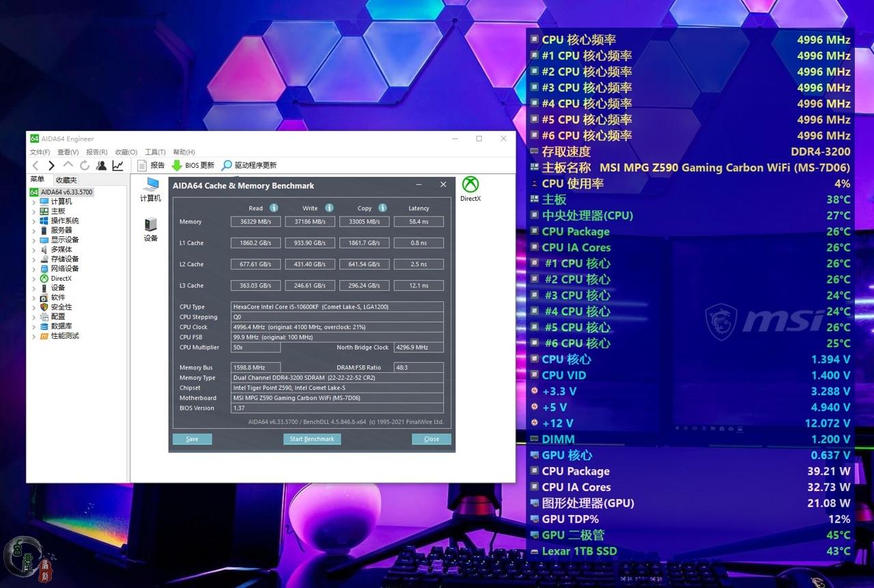Image resolution: width=874 pixels, height=588 pixels.
Task: Expand the 操作系统 tree node
Action: [x=34, y=221]
